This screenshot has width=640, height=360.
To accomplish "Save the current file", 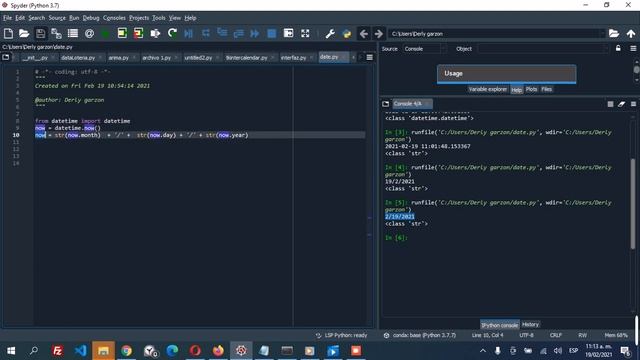I will point(40,33).
